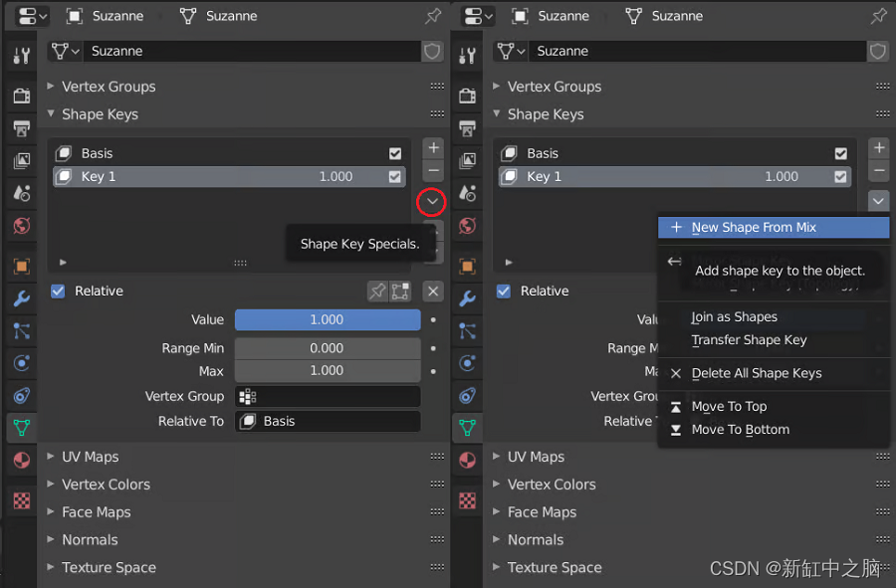
Task: Expand Normals section in right panel
Action: tap(536, 539)
